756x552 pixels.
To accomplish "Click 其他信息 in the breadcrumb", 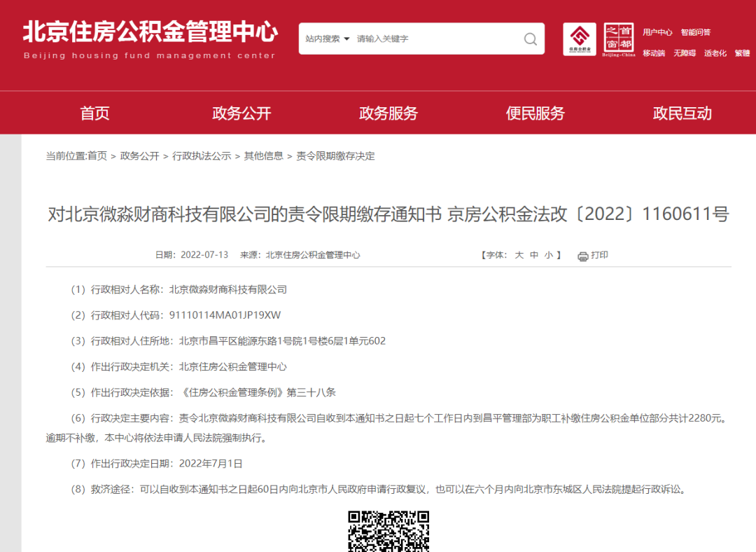I will tap(264, 156).
